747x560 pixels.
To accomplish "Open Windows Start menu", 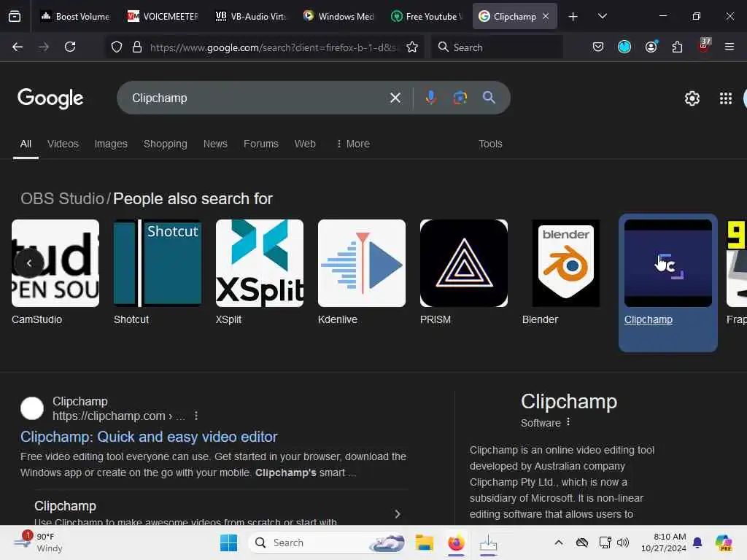I will pos(228,542).
